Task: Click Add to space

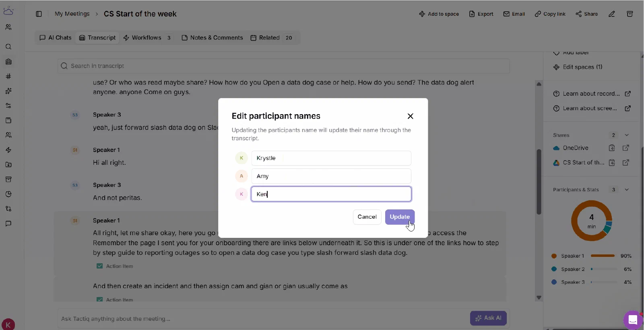Action: tap(439, 14)
